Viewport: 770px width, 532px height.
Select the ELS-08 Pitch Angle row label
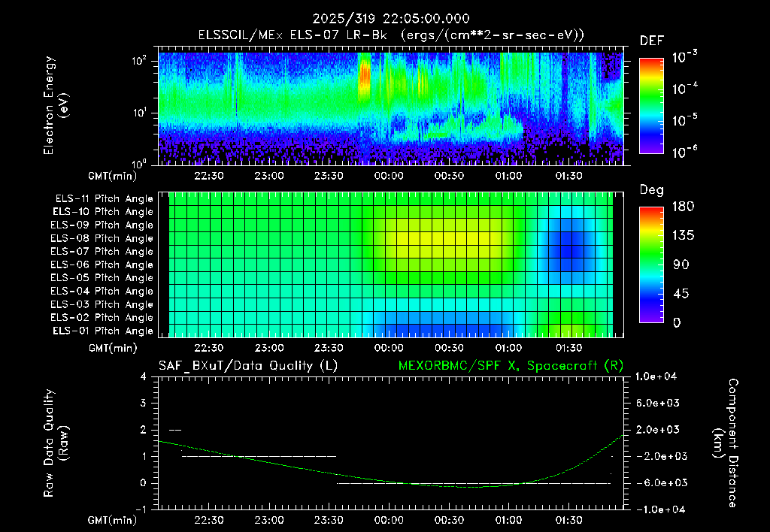click(x=102, y=238)
